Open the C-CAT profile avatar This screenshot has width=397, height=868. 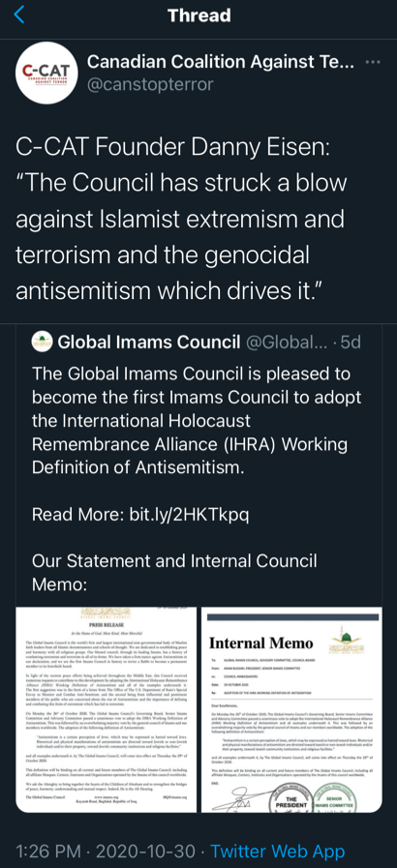tap(47, 73)
